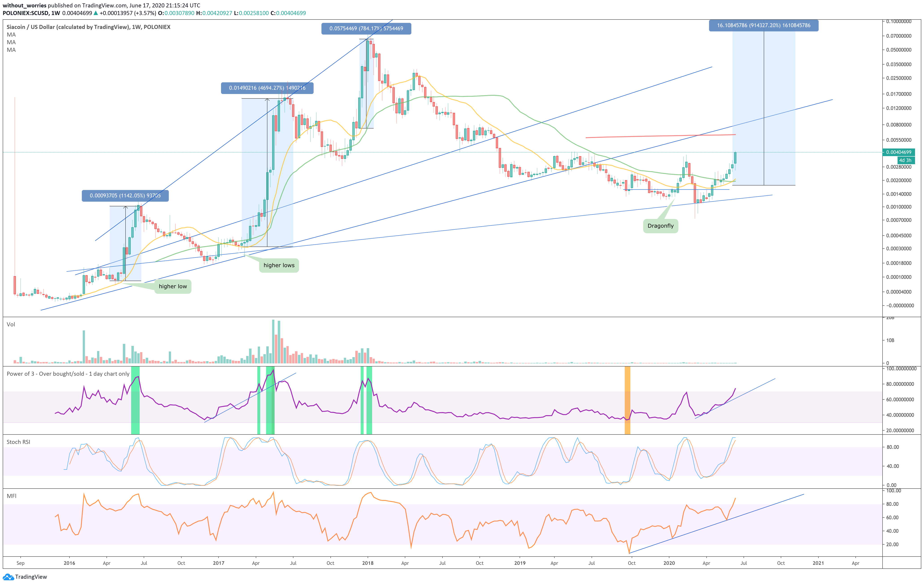This screenshot has height=585, width=924.
Task: Click the TradingView cloud logo icon
Action: [8, 577]
